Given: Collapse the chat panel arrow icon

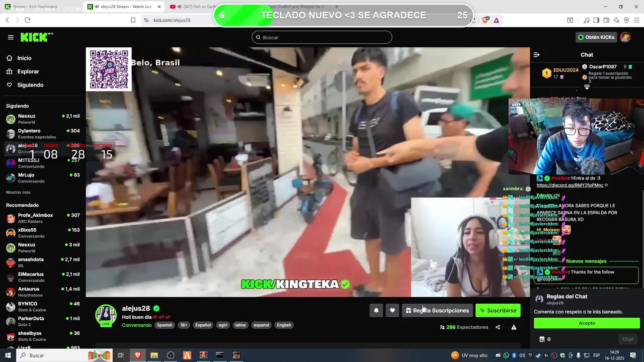Looking at the screenshot, I should click(536, 55).
